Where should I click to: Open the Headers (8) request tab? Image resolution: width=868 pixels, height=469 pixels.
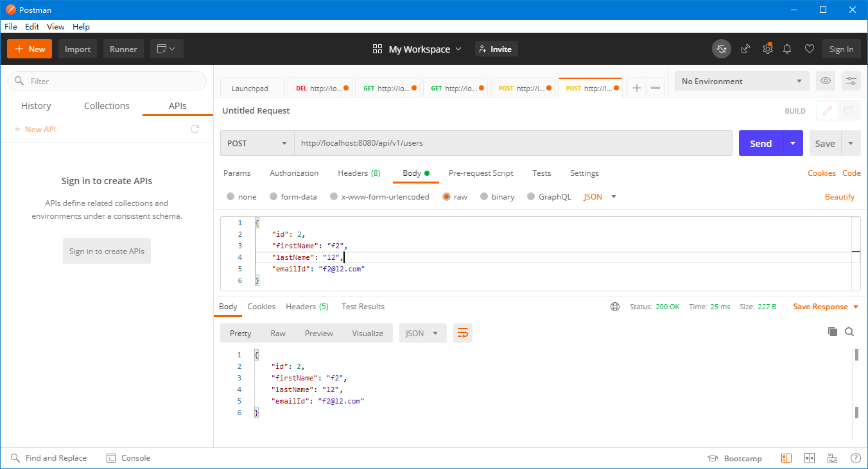[x=359, y=173]
